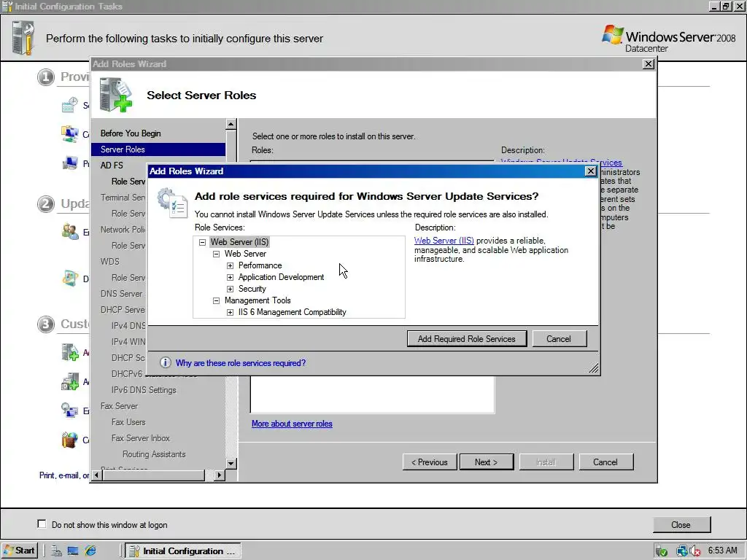Screen dimensions: 747x560
Task: Launch Internet Explorer from quick launch
Action: pos(90,551)
